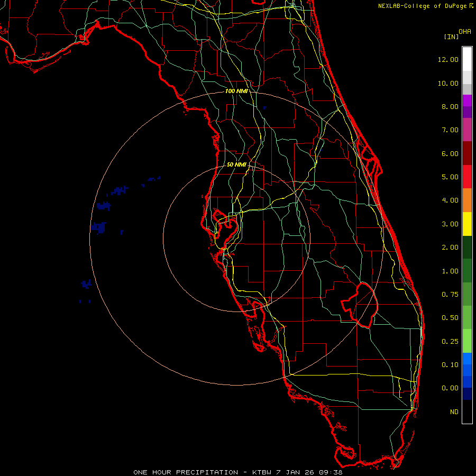Click the 7.00 legend value
Screen dimensions: 476x476
(450, 130)
